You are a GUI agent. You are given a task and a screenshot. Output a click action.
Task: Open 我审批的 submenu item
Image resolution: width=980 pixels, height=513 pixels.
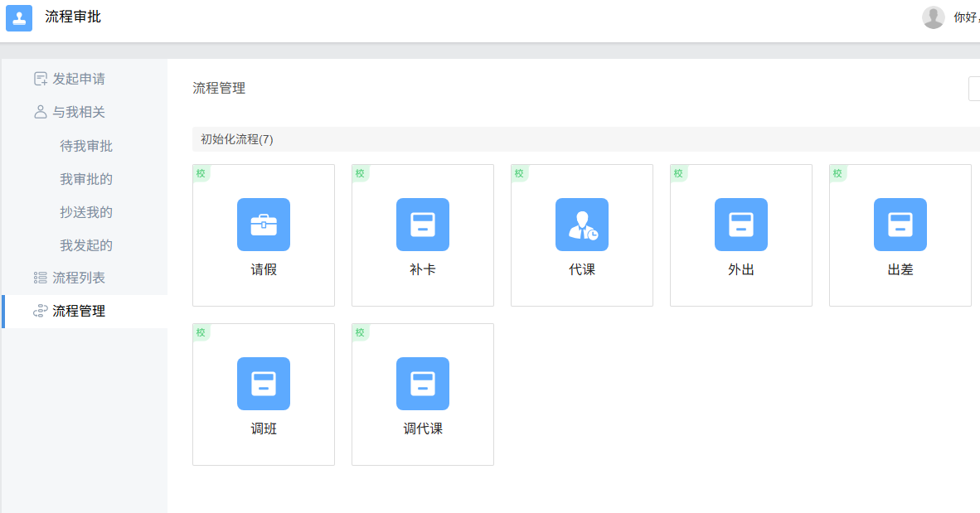[86, 179]
